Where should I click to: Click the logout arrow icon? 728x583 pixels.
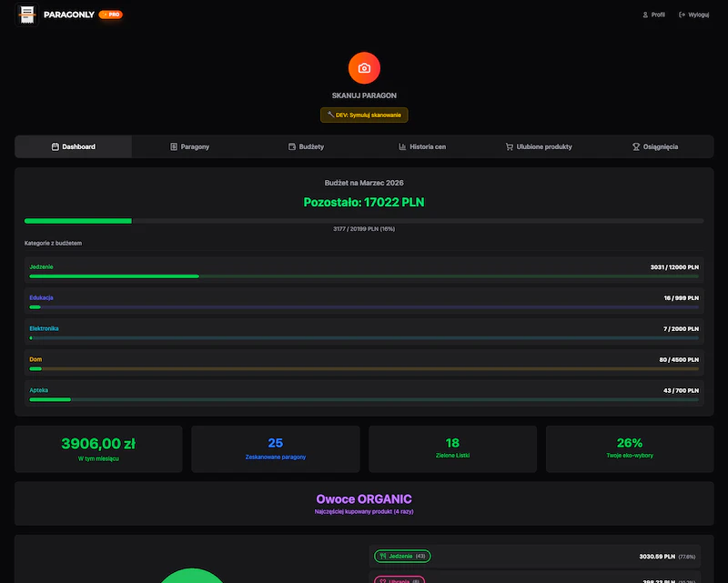tap(682, 15)
